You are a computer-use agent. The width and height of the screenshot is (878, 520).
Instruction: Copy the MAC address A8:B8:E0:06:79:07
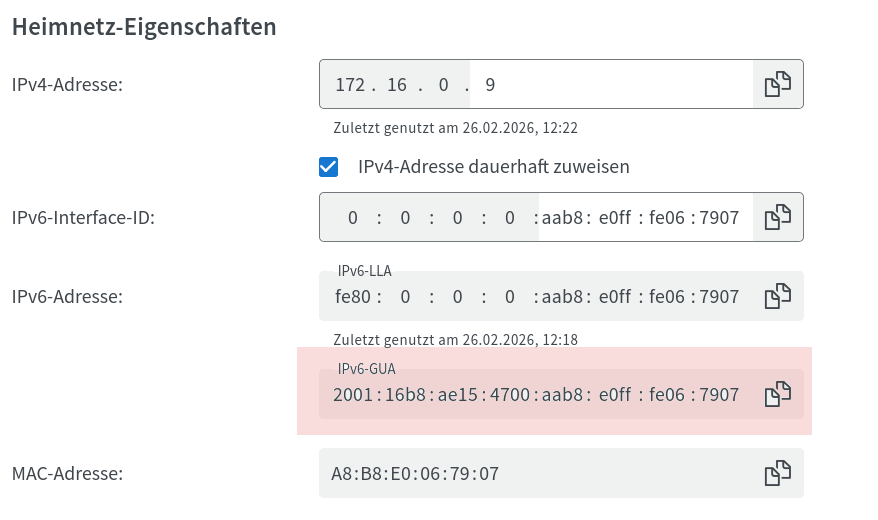coord(778,473)
